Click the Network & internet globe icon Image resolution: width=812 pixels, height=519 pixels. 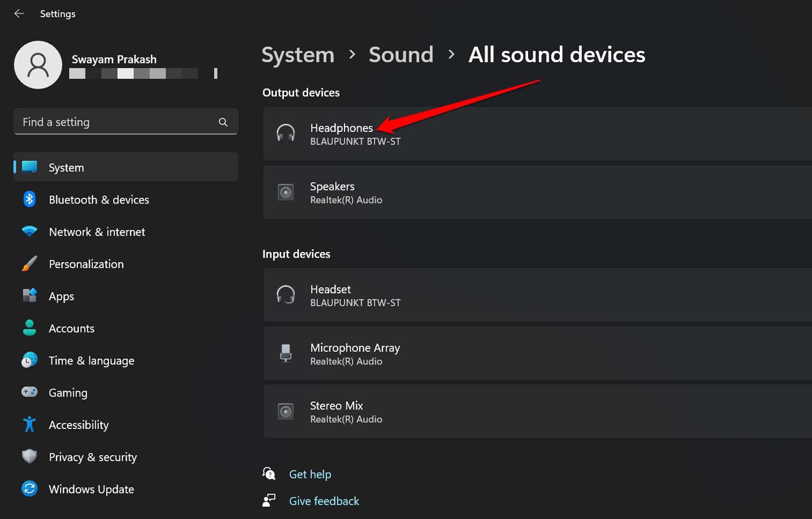(x=29, y=231)
